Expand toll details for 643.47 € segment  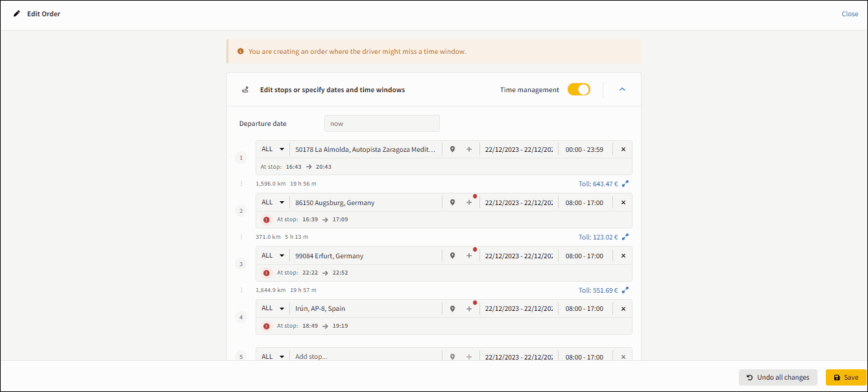625,184
